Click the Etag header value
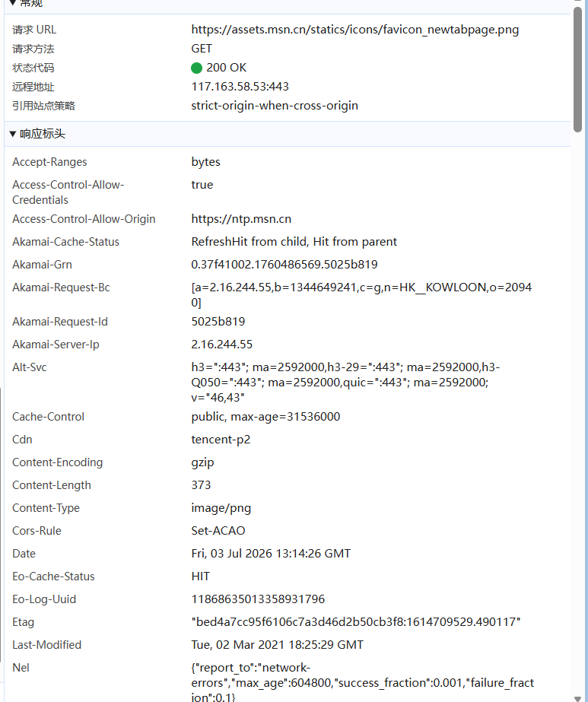Viewport: 588px width, 702px height. coord(356,622)
